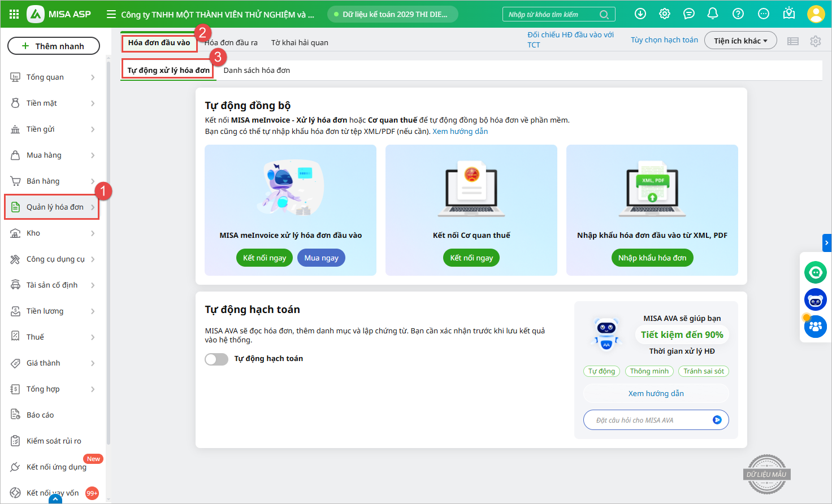Expand the Mua hàng sidebar item
832x504 pixels.
pos(53,155)
